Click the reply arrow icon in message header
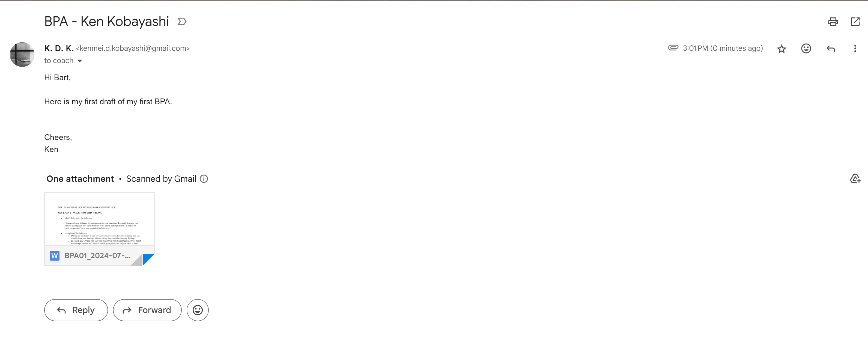The width and height of the screenshot is (868, 355). pos(831,49)
